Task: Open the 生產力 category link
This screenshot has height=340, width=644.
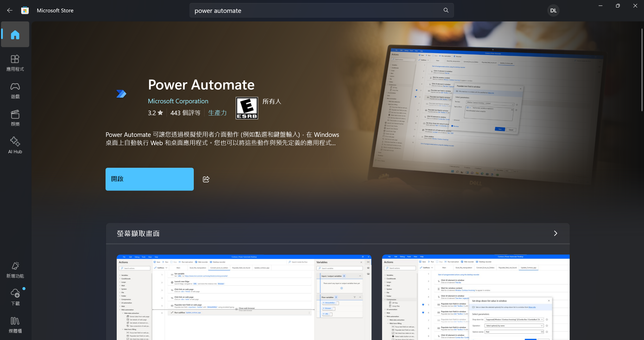Action: (x=217, y=113)
